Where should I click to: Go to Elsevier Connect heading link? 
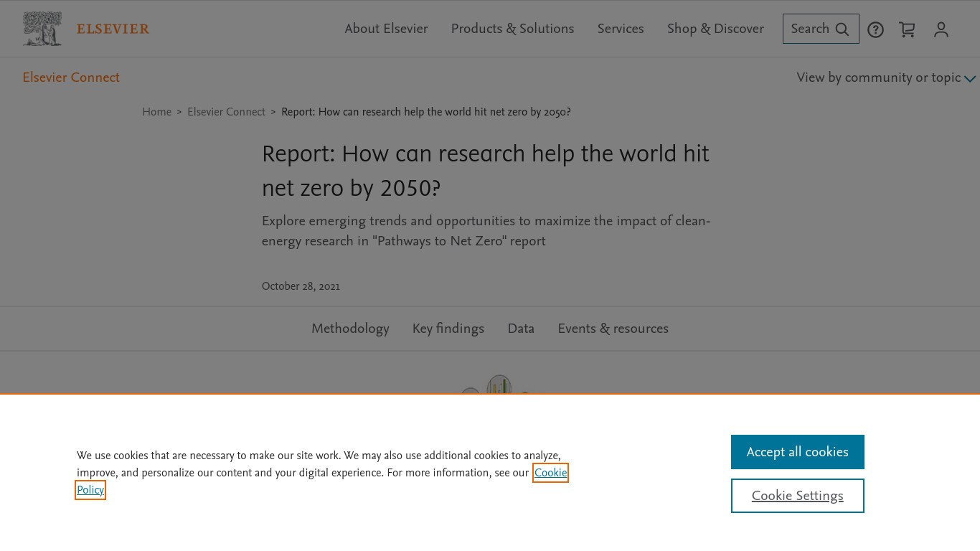pyautogui.click(x=71, y=77)
